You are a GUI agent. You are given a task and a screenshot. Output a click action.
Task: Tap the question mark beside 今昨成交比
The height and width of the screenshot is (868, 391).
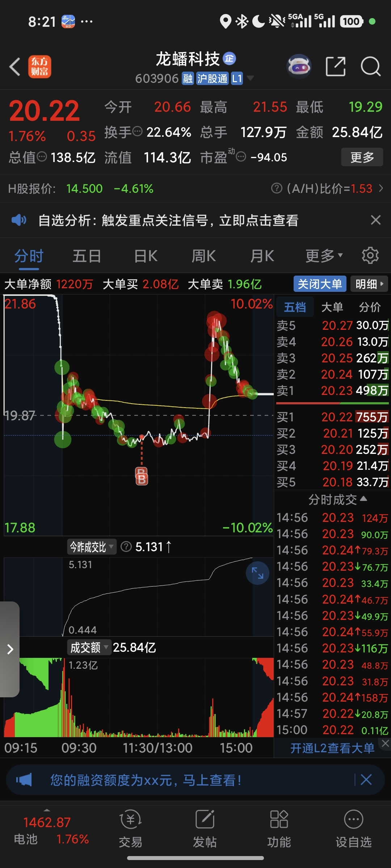[126, 546]
